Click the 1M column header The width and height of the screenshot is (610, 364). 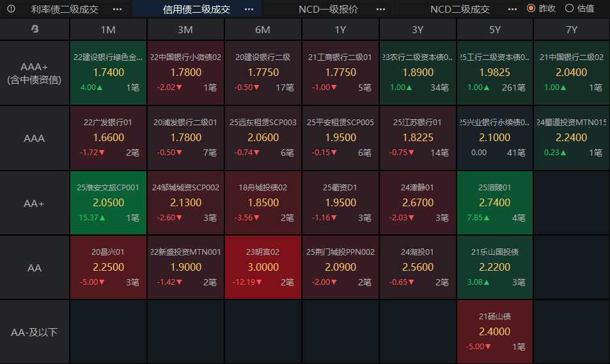click(108, 29)
